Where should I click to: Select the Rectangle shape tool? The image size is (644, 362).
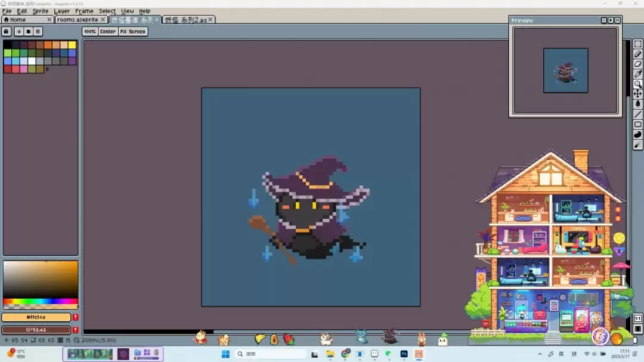637,125
